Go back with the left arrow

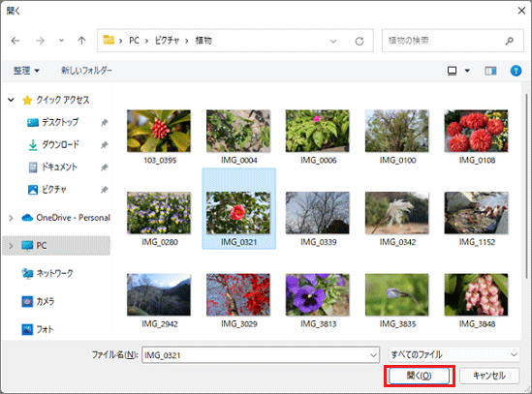tap(16, 41)
